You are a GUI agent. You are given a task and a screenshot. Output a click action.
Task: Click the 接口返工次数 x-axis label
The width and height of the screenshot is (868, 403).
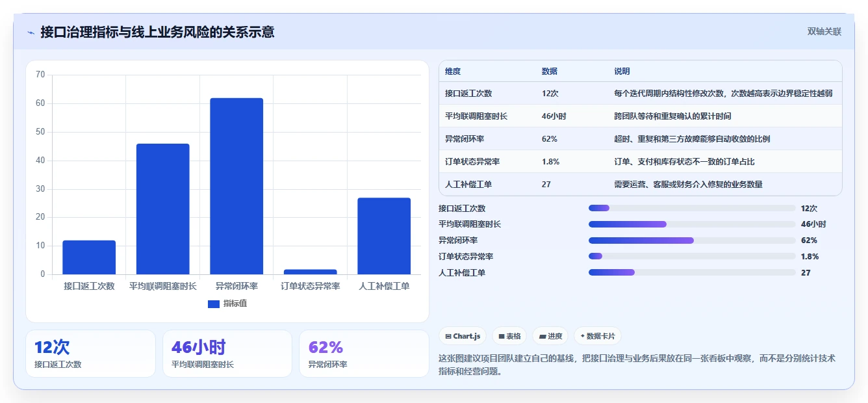pos(89,286)
